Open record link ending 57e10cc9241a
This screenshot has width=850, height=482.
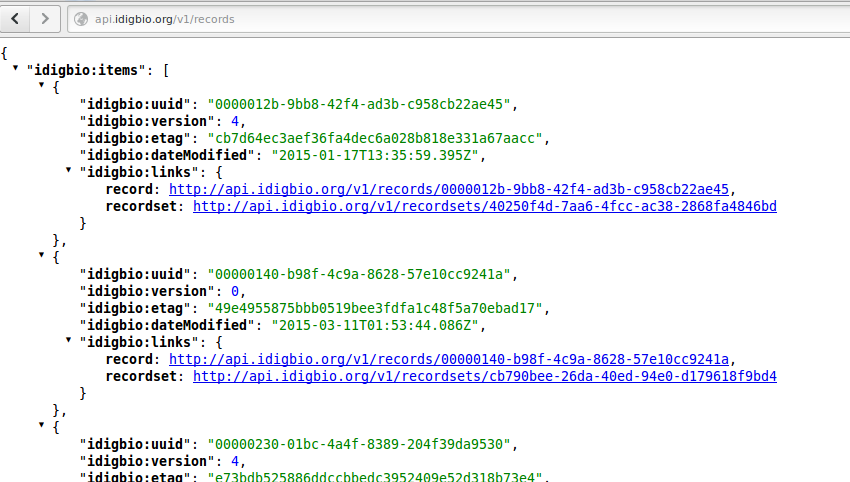pos(449,359)
